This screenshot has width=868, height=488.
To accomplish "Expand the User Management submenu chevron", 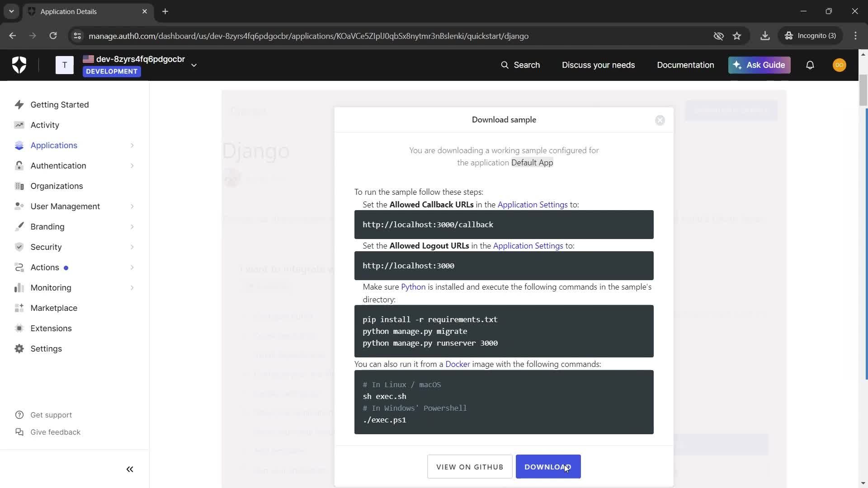I will [132, 206].
